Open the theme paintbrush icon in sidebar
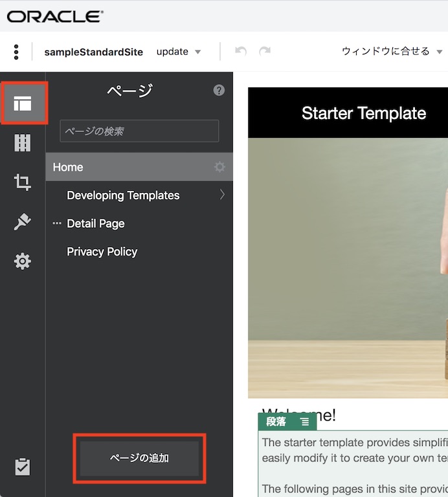This screenshot has height=497, width=448. 23,222
